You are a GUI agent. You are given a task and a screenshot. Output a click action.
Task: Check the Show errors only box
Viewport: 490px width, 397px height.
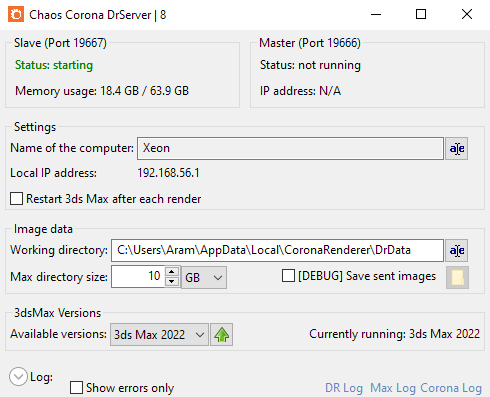point(76,388)
